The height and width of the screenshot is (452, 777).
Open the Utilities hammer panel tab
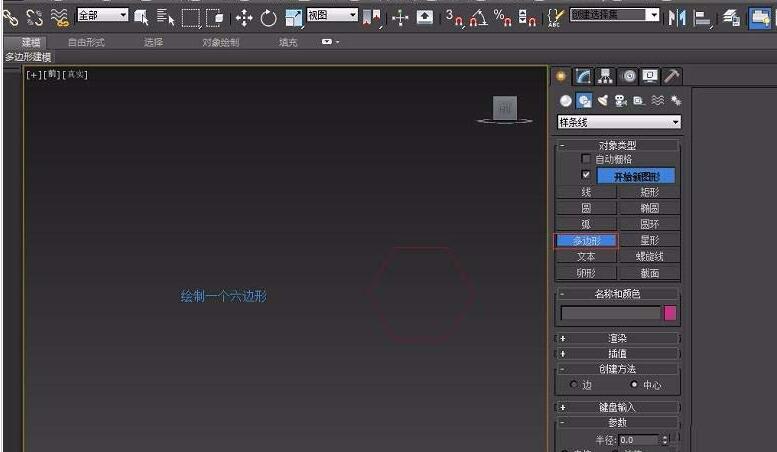click(672, 76)
